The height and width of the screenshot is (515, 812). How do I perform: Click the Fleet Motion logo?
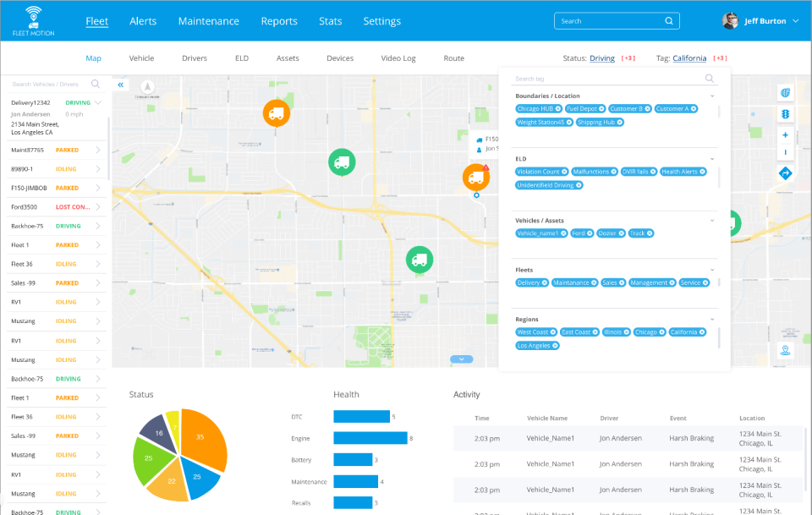point(33,20)
